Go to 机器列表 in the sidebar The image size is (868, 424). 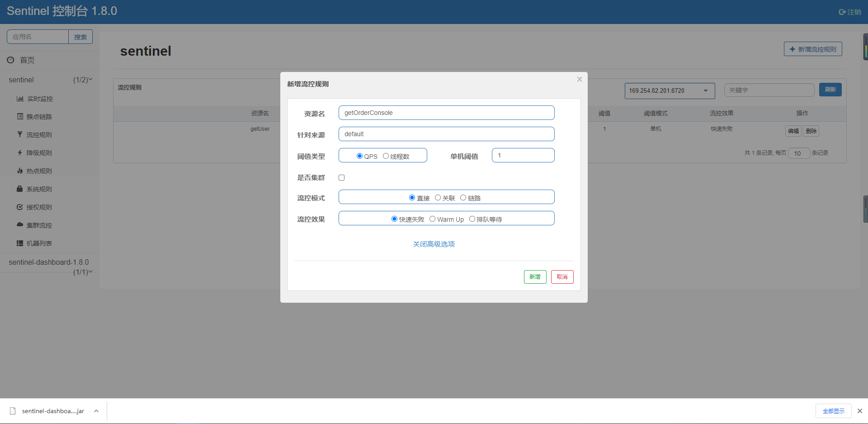[39, 243]
